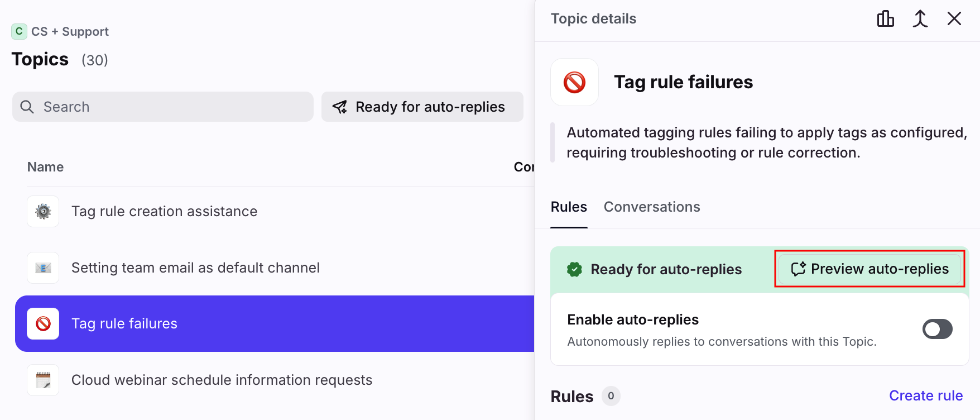
Task: Open the bar chart analytics icon
Action: pos(885,19)
